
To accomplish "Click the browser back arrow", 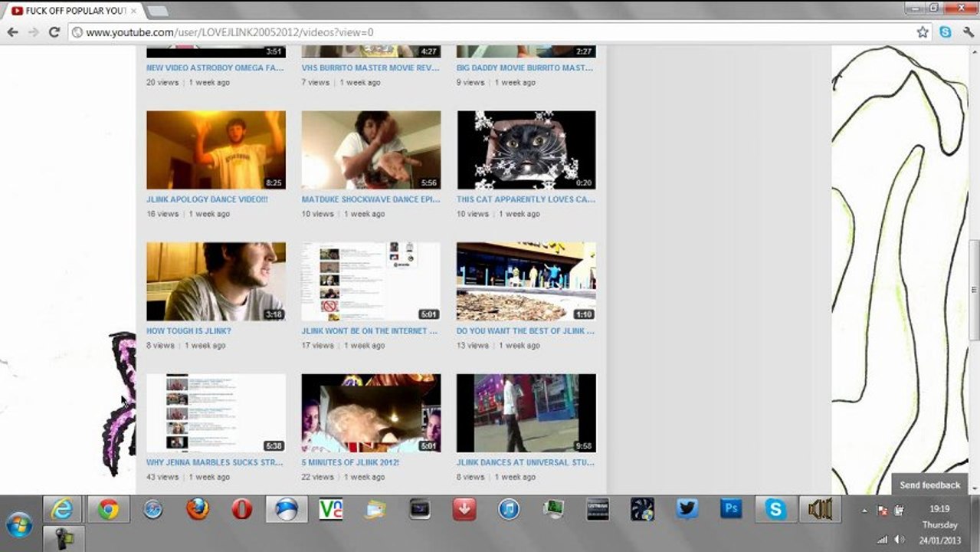I will click(12, 32).
